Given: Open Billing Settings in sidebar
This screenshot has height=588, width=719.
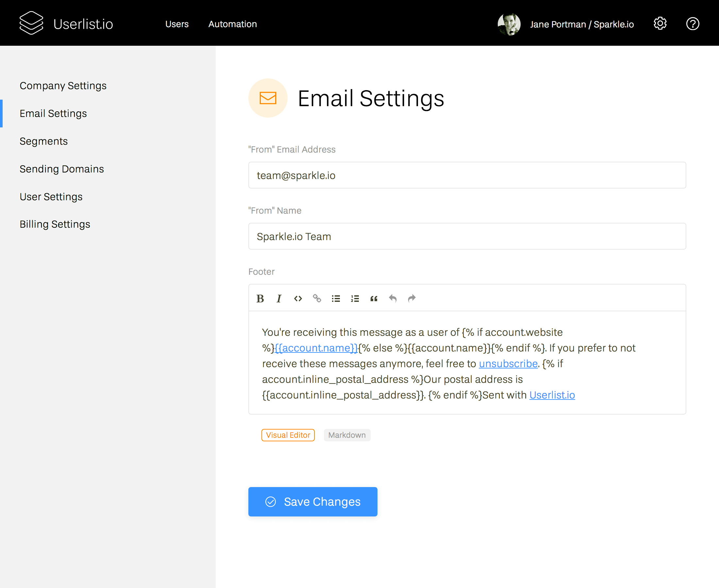Looking at the screenshot, I should 55,224.
